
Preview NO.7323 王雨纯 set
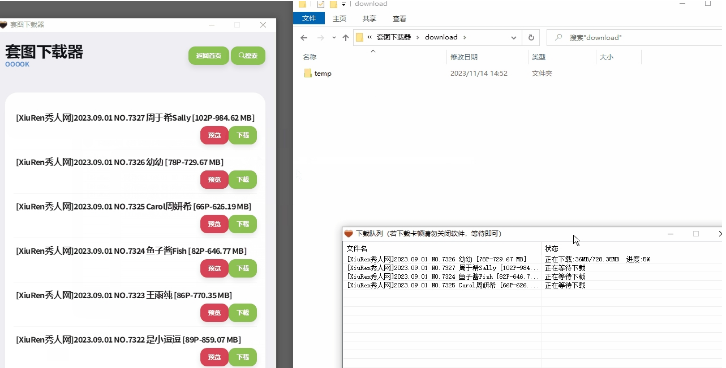[x=214, y=313]
